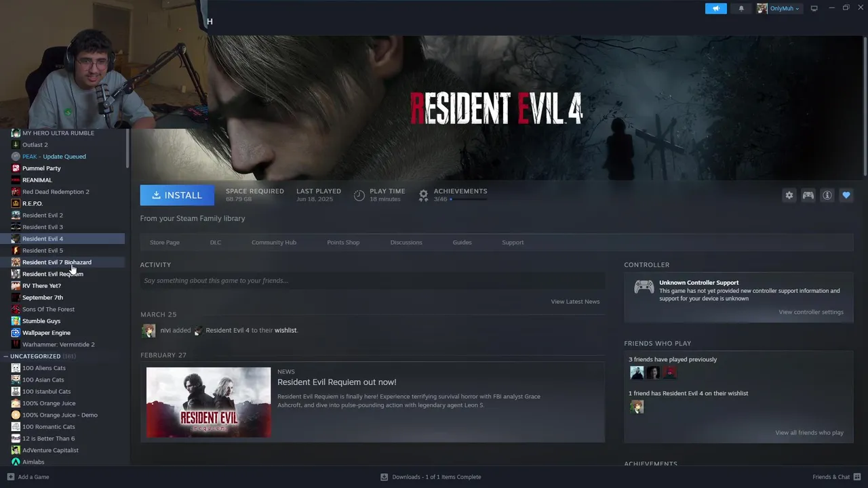This screenshot has width=868, height=488.
Task: Click nivi's avatar in activity feed
Action: [x=149, y=330]
